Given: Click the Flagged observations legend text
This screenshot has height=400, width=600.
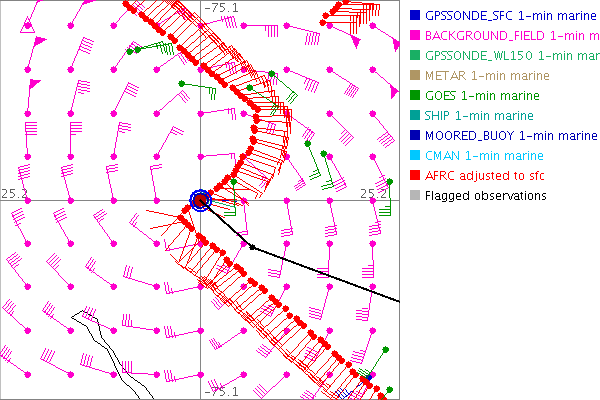Looking at the screenshot, I should (485, 196).
